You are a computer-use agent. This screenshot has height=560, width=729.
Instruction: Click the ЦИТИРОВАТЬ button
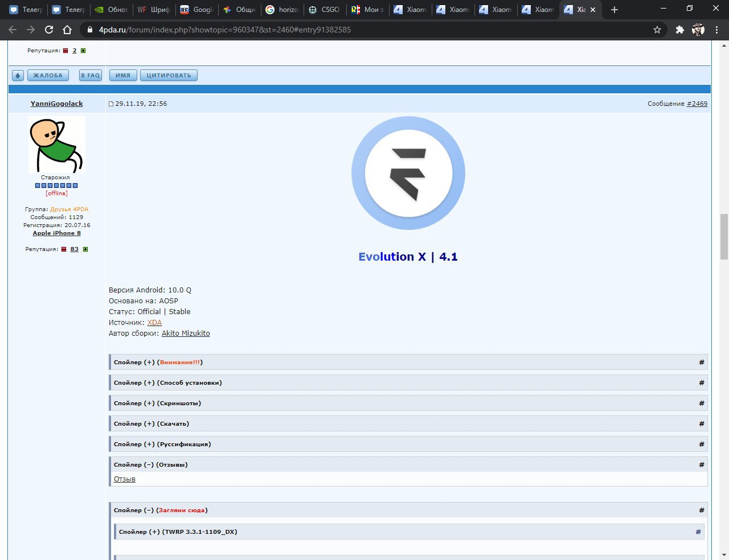point(169,75)
